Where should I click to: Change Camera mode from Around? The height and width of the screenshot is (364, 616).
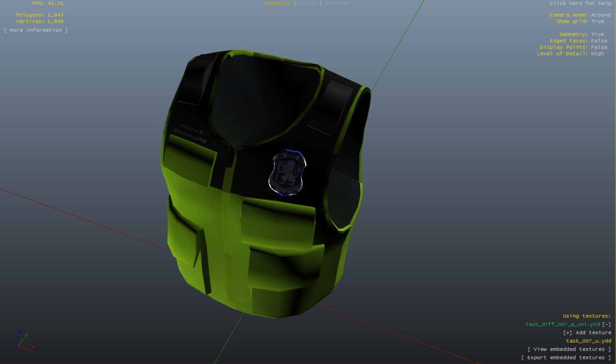[600, 15]
